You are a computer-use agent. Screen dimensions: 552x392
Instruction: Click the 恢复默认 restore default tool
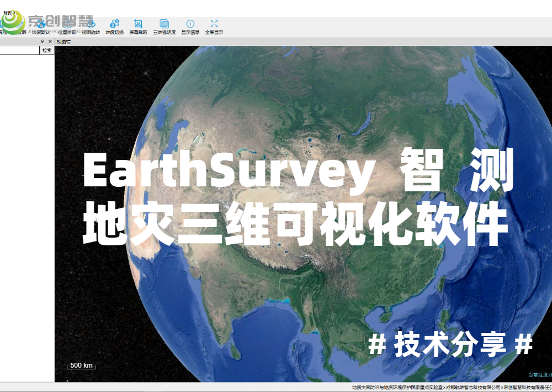click(x=41, y=28)
